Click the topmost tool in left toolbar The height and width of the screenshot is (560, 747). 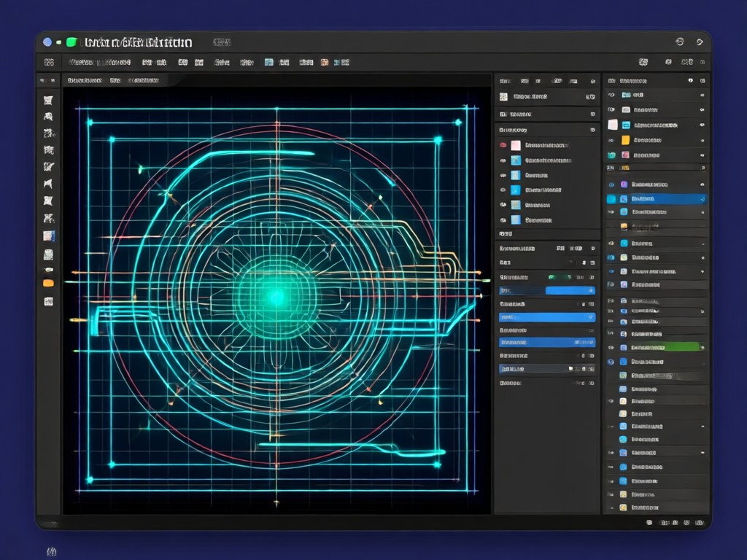click(48, 100)
